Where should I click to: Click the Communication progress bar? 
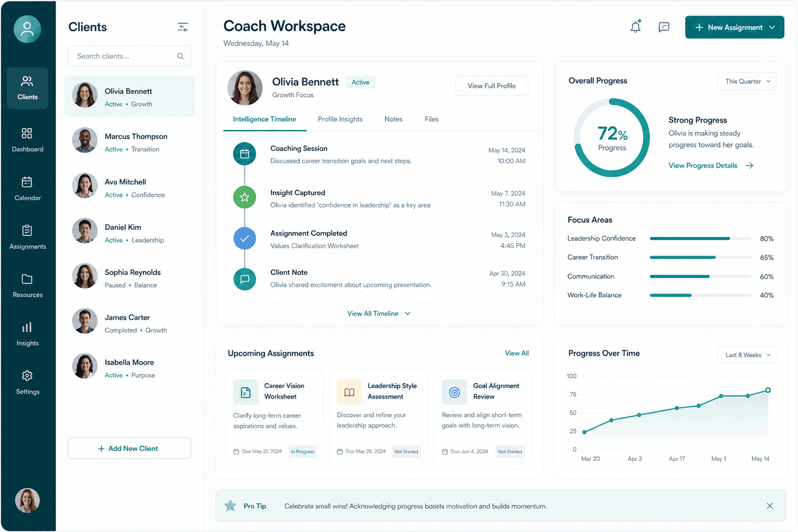(700, 276)
